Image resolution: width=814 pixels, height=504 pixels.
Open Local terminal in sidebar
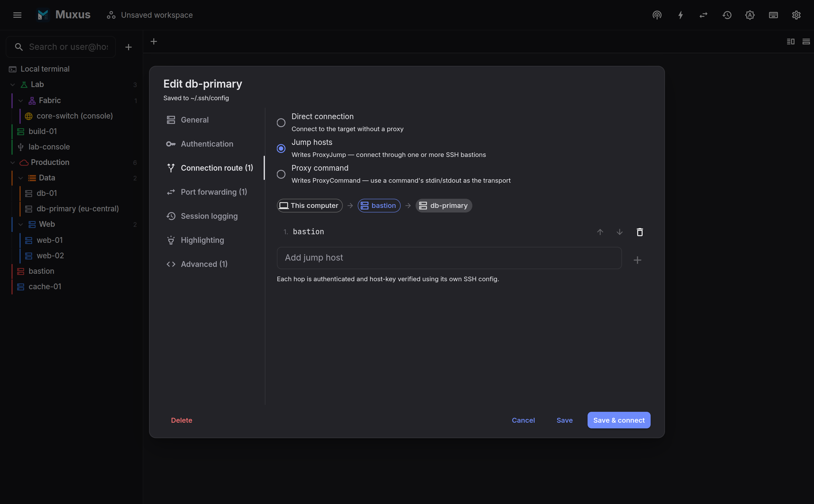tap(71, 69)
